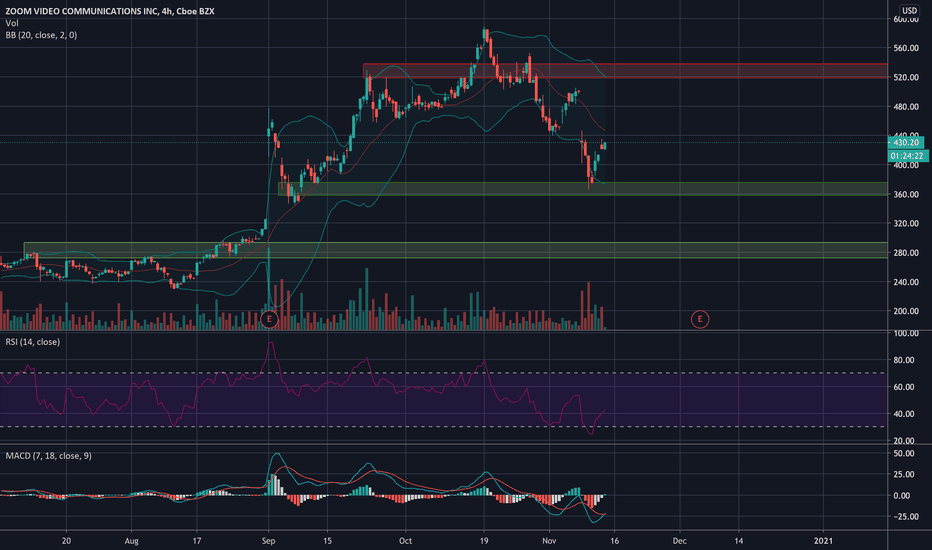Click the upcoming earnings marker near December
932x550 pixels.
[x=700, y=319]
